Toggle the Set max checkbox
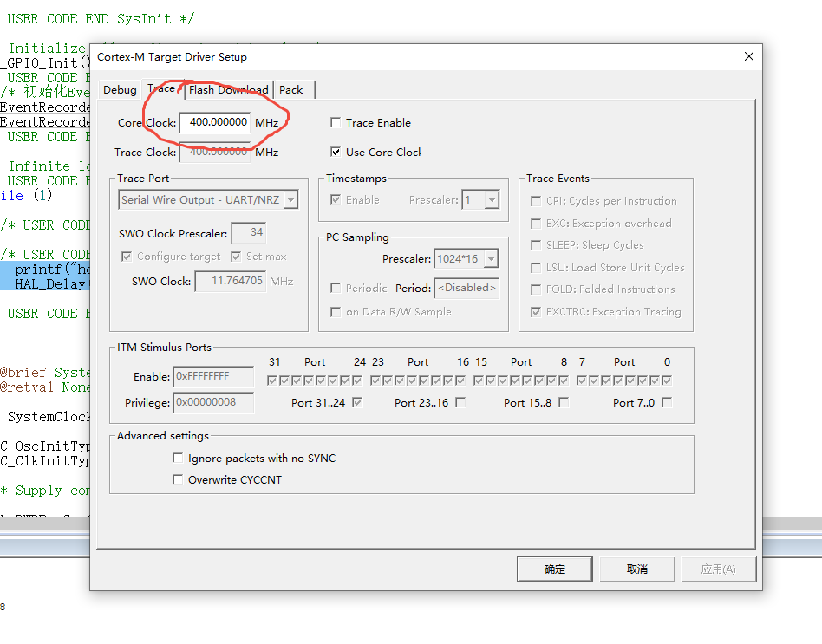822x644 pixels. tap(236, 257)
